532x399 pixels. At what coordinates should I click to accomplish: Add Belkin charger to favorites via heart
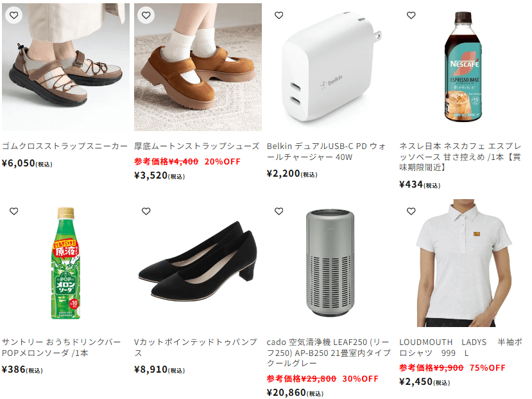tap(279, 15)
